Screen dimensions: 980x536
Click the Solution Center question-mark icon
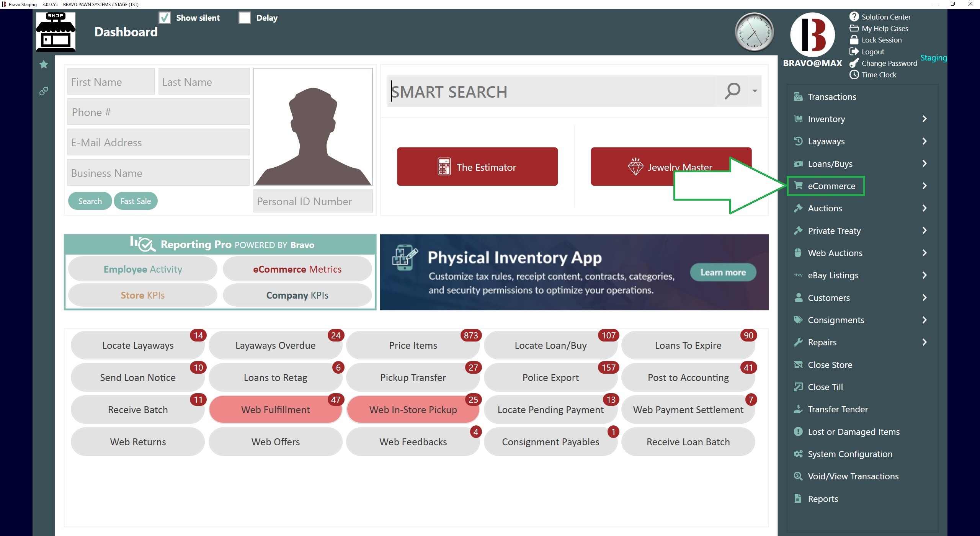(854, 16)
